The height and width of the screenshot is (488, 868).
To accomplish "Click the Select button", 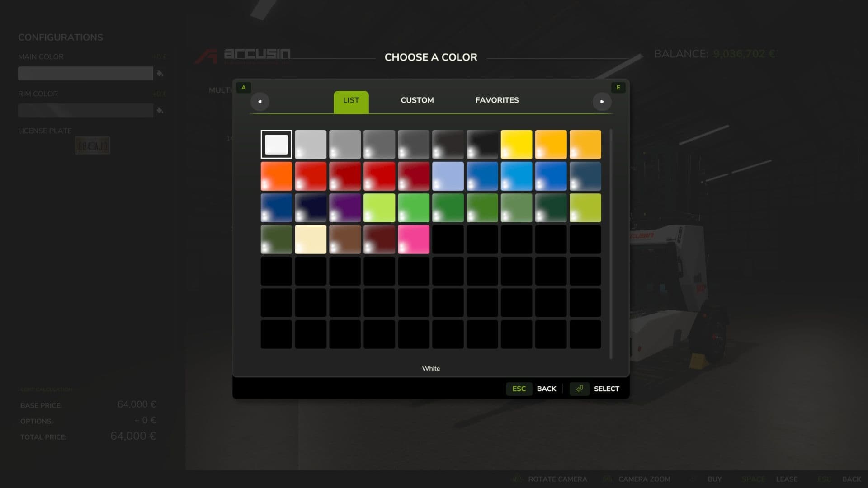I will 606,389.
